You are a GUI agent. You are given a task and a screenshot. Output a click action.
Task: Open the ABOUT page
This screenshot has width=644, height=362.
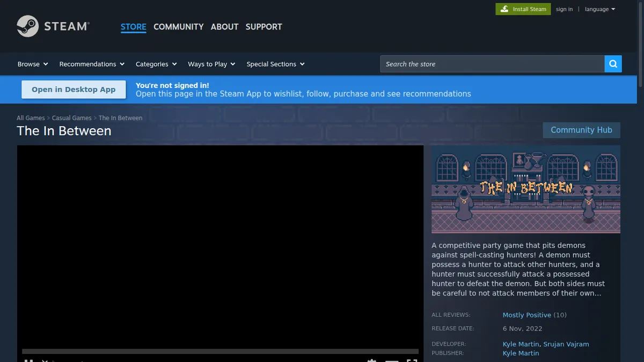click(x=224, y=27)
